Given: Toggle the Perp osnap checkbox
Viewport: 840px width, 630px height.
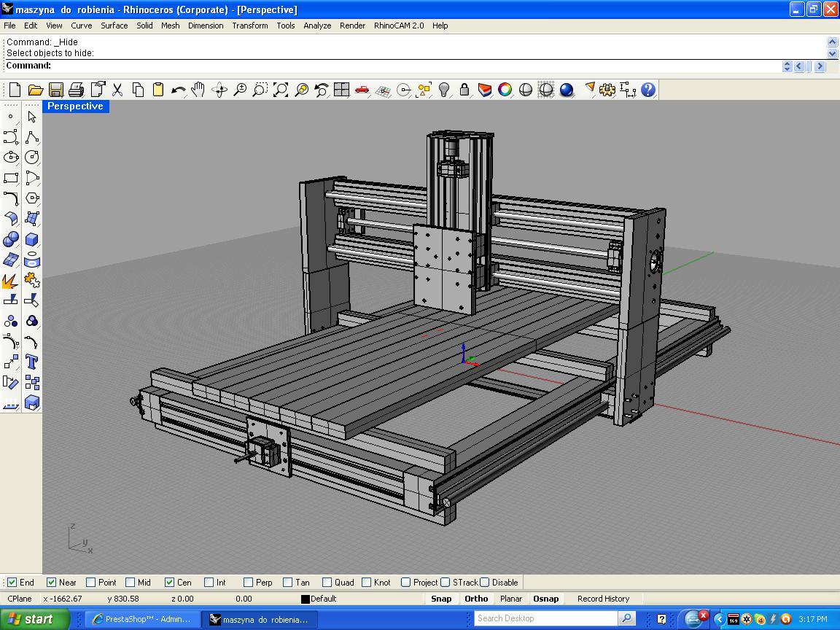Looking at the screenshot, I should coord(249,583).
